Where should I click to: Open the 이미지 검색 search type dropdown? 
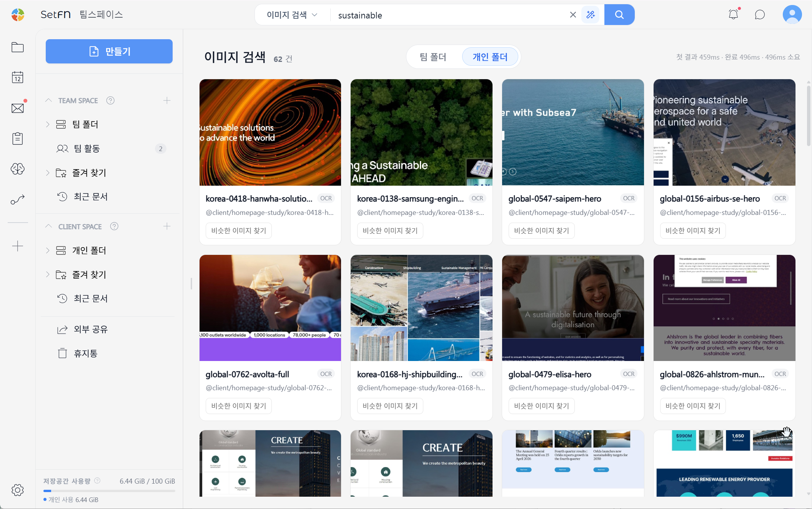[x=292, y=15]
